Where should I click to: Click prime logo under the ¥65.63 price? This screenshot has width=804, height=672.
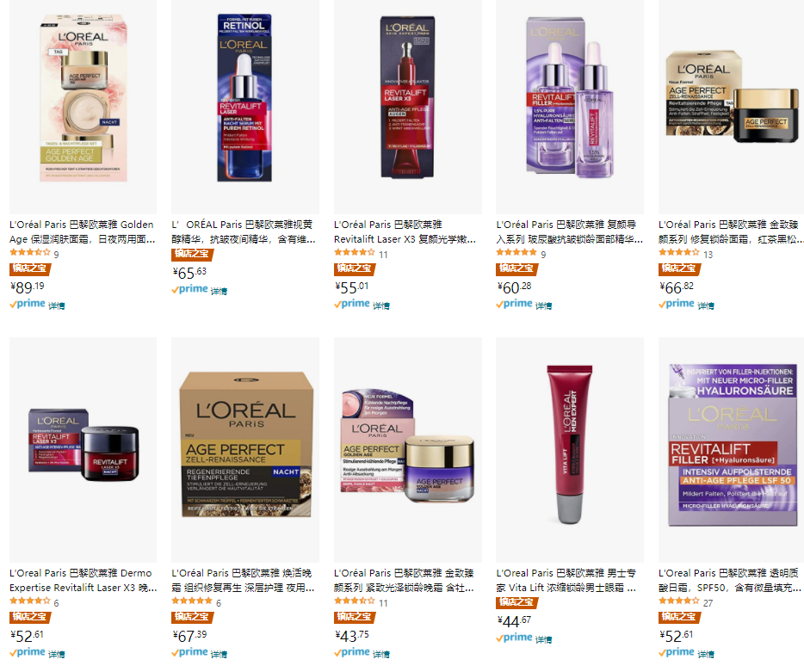(x=189, y=289)
